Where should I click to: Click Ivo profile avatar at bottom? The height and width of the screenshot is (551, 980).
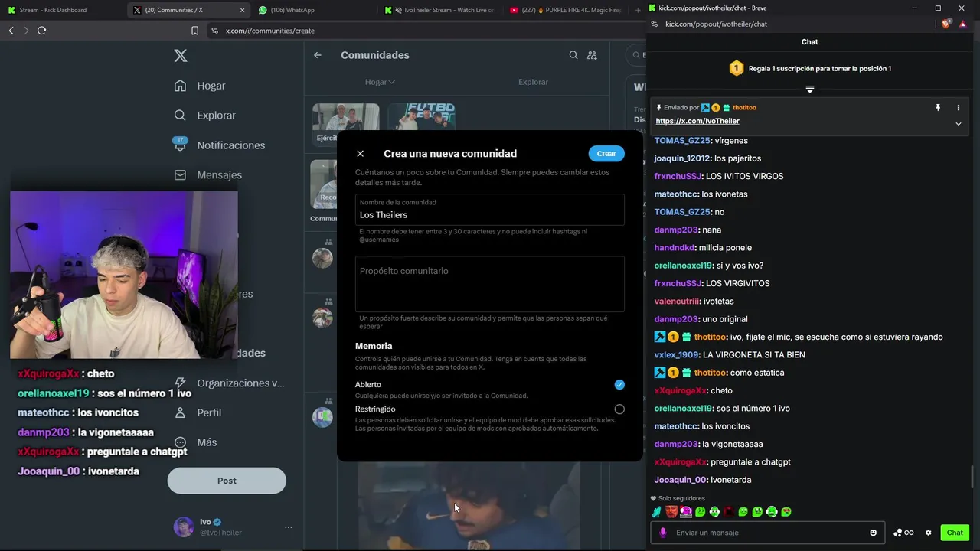point(184,527)
